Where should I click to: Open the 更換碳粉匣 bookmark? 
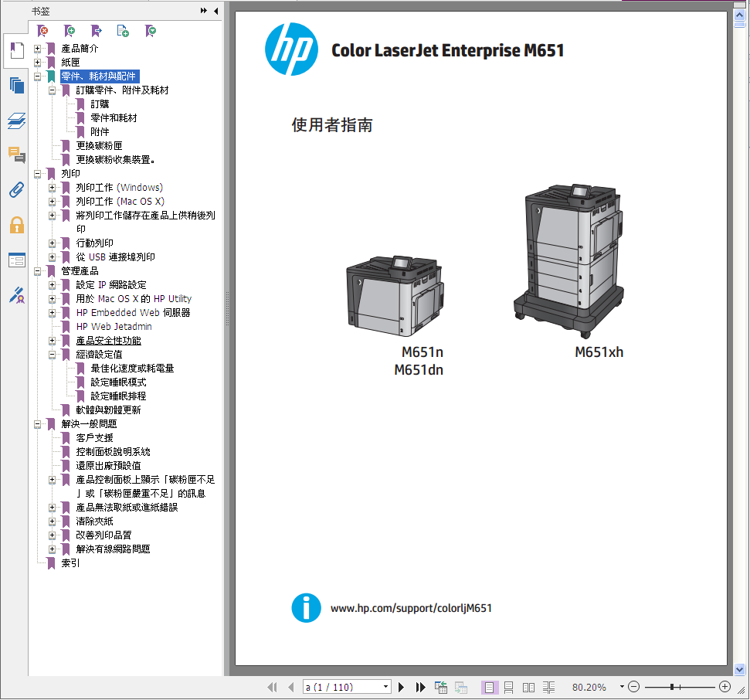click(99, 146)
